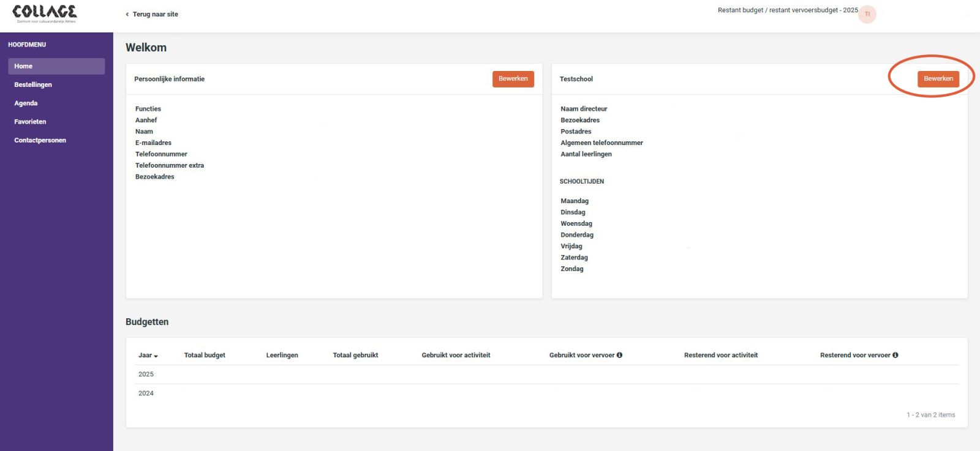
Task: Click the E-mailadres label
Action: tap(153, 143)
